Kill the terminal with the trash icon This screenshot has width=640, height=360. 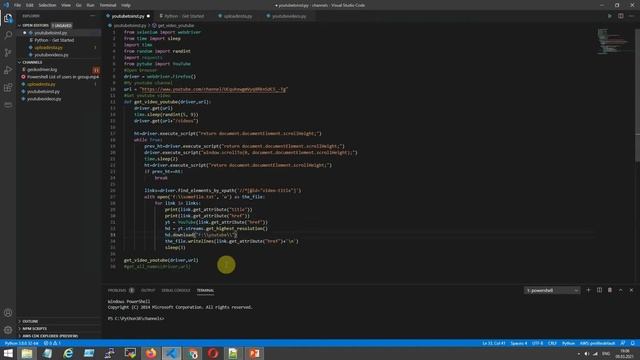[610, 290]
